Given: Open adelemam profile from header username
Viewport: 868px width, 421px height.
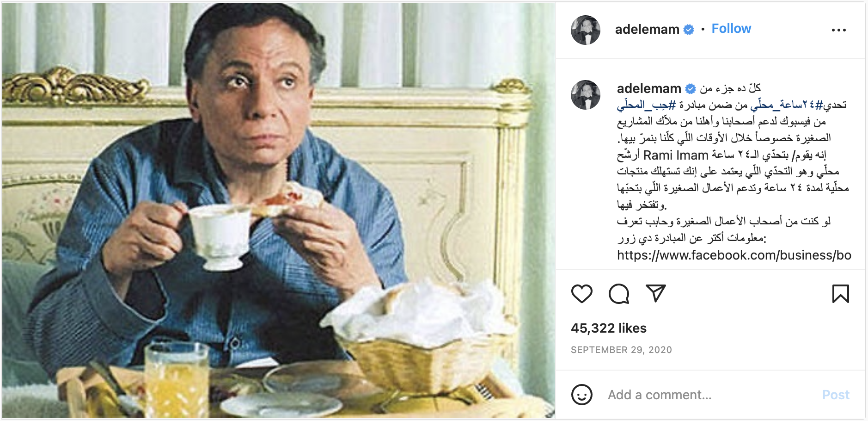Looking at the screenshot, I should point(647,29).
